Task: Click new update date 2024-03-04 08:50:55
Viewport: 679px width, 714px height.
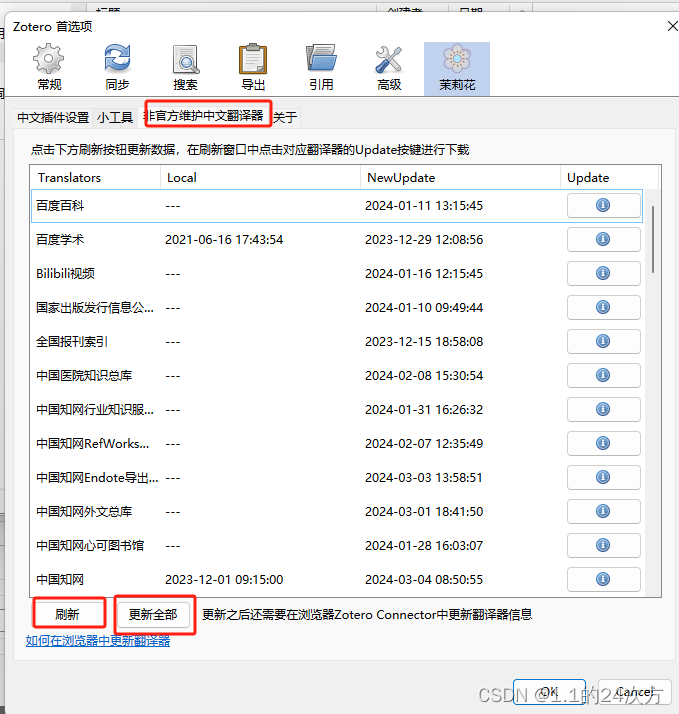Action: 424,580
